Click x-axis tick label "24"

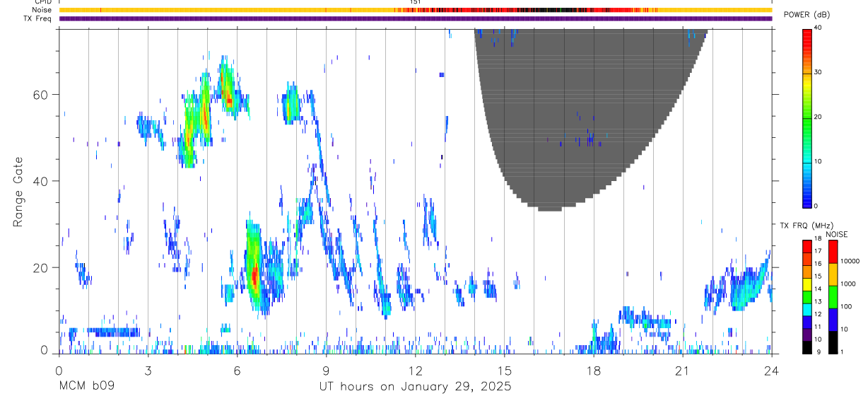(x=771, y=370)
